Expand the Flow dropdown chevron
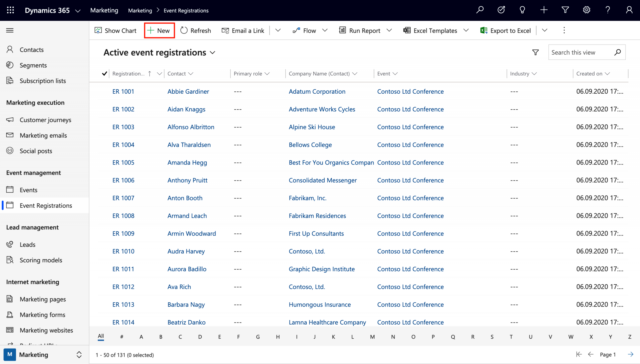Image resolution: width=640 pixels, height=364 pixels. 325,30
